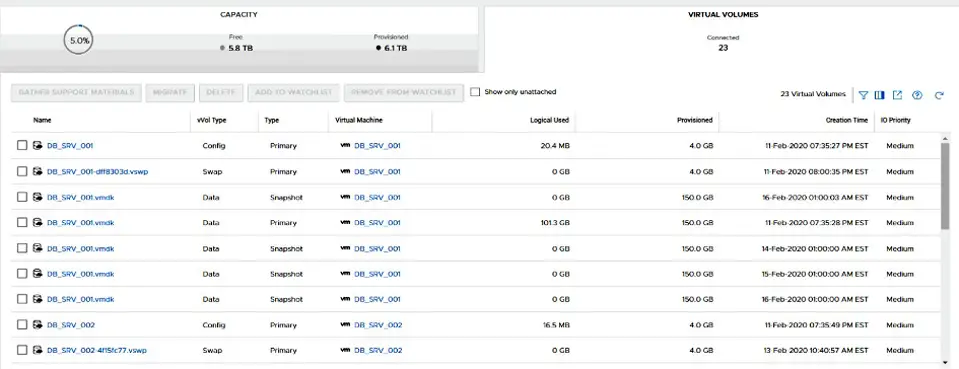Viewport: 959px width, 369px height.
Task: Click volume icon beside DB_SRV_002-4f15fc77.vswp
Action: (x=37, y=351)
